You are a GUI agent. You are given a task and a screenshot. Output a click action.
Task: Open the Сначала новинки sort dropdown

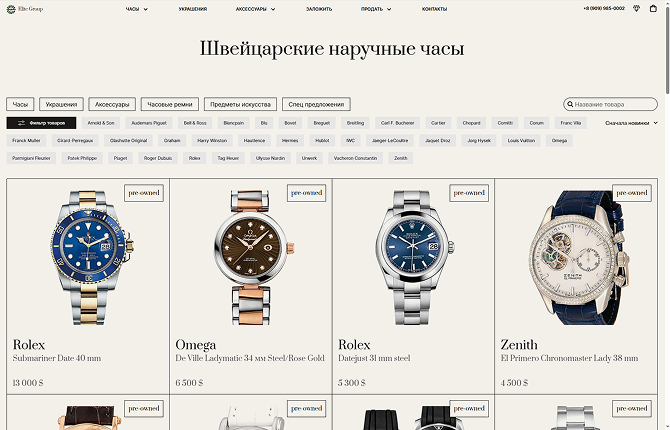click(x=631, y=123)
